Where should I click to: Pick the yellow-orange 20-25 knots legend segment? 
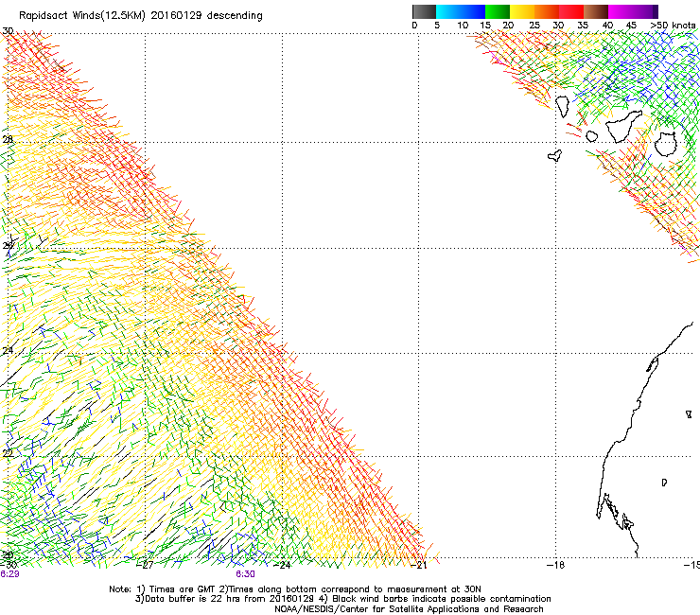(x=522, y=11)
